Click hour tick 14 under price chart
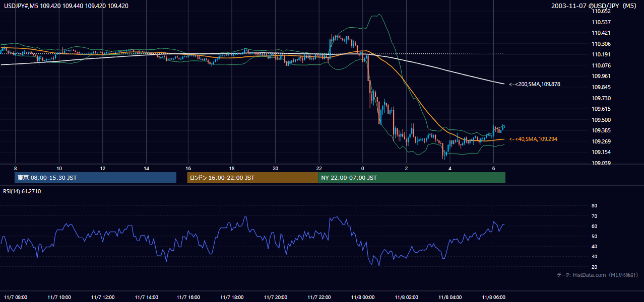This screenshot has width=644, height=302. click(146, 168)
